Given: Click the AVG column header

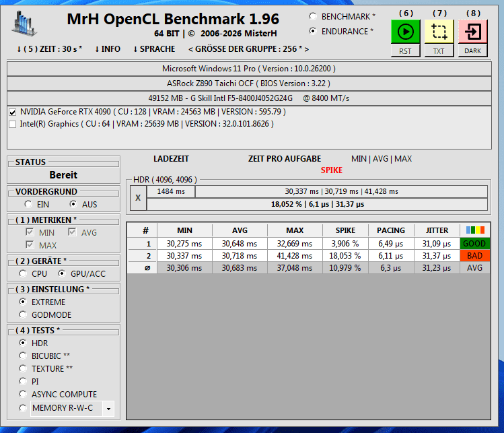Looking at the screenshot, I should [x=240, y=230].
